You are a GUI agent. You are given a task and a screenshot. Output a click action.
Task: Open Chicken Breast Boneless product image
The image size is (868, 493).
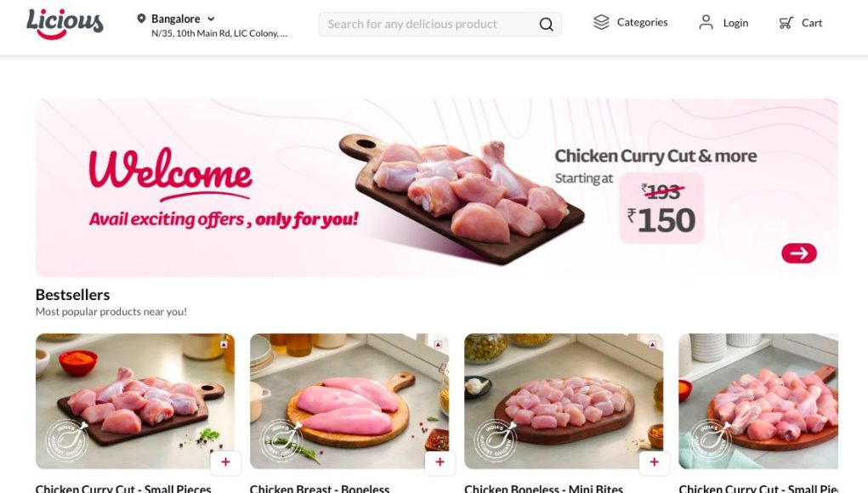(x=349, y=401)
